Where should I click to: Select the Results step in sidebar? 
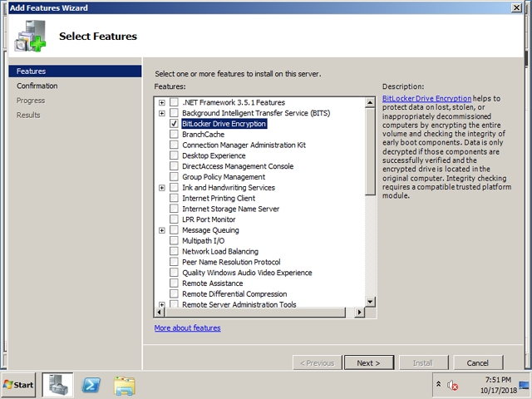pyautogui.click(x=28, y=115)
